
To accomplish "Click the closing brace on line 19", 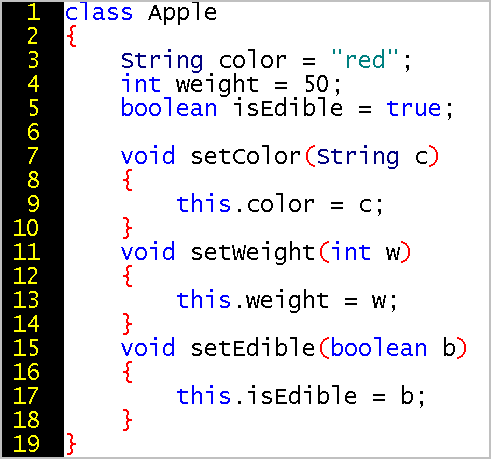I will [x=72, y=444].
